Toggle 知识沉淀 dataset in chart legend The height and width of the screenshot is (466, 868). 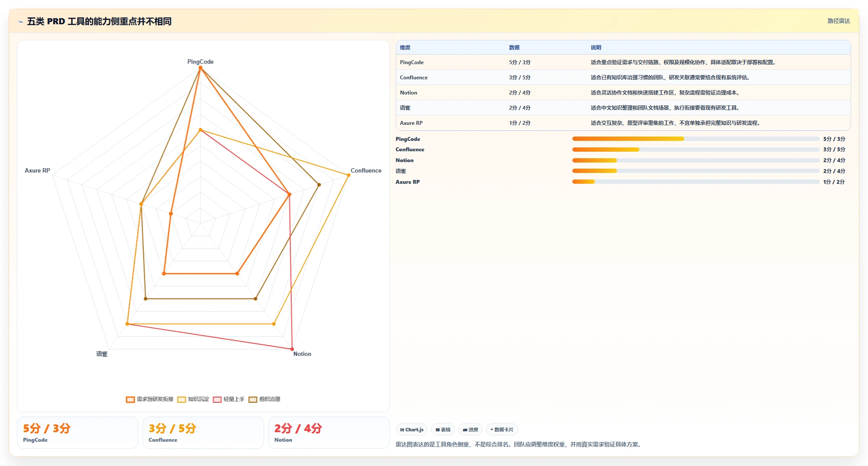pyautogui.click(x=193, y=399)
